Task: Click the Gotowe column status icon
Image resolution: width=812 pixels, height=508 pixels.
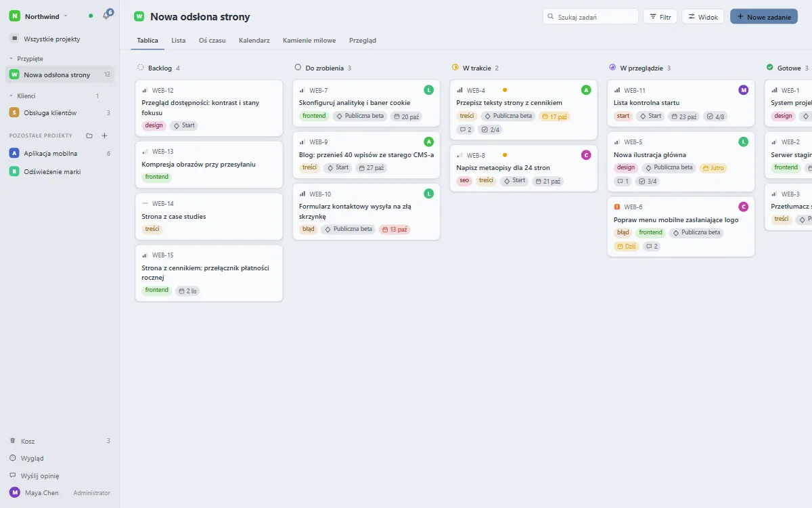Action: [x=770, y=68]
